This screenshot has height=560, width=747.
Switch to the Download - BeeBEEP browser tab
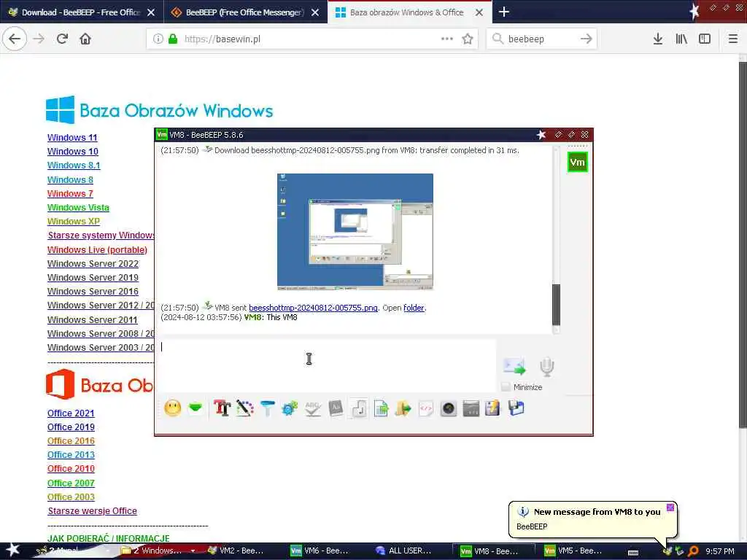pyautogui.click(x=81, y=12)
